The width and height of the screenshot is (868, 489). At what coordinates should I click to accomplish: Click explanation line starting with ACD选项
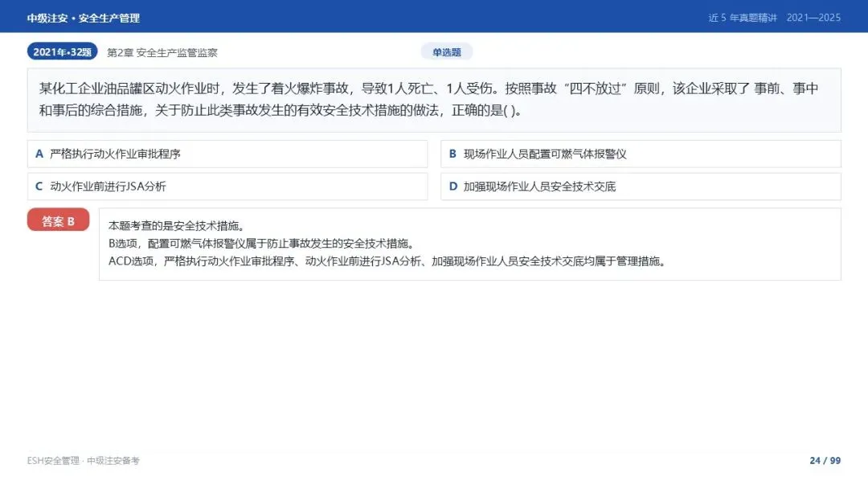coord(387,261)
